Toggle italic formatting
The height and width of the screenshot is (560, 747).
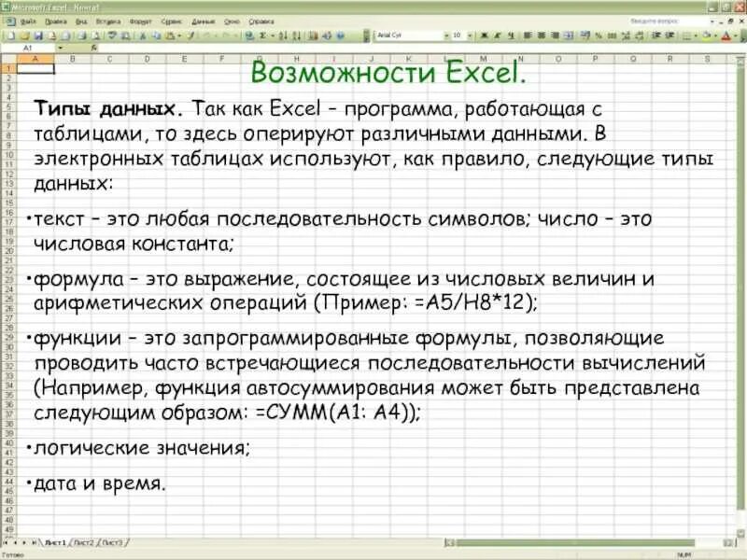497,35
